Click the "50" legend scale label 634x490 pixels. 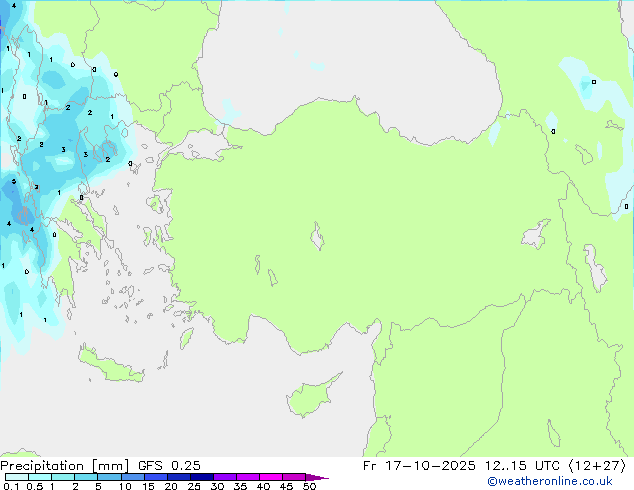tap(309, 486)
